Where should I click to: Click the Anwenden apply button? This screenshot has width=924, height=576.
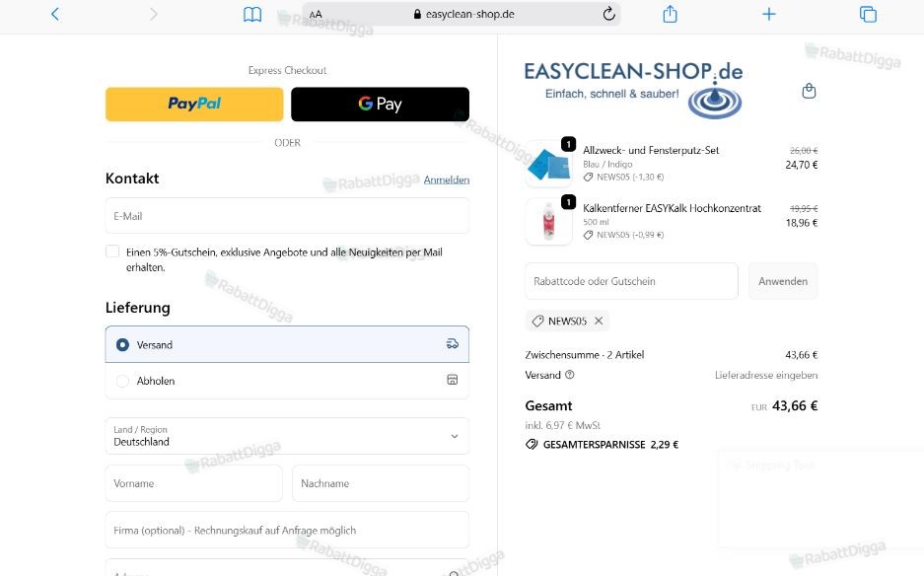click(x=783, y=281)
